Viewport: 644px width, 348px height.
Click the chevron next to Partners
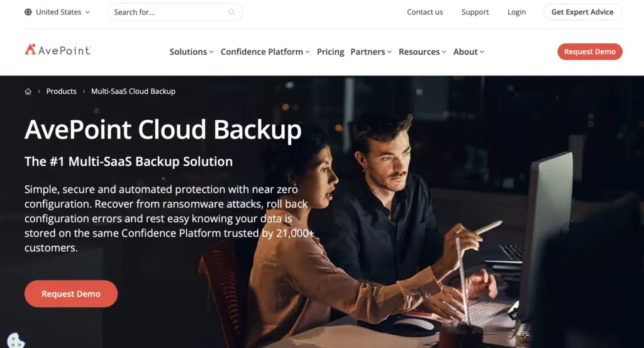pos(389,52)
